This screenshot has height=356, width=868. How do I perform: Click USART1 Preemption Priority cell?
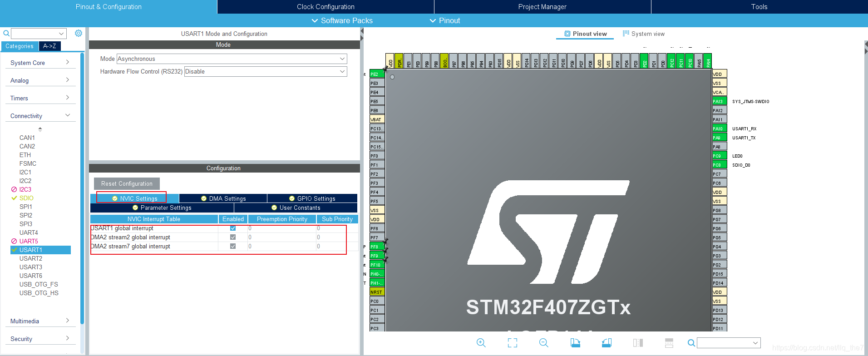point(282,228)
